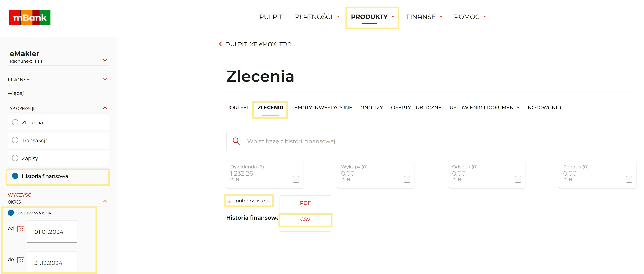Viewport: 644px width, 274px height.
Task: Select the Transakcje operation type
Action: click(x=15, y=140)
